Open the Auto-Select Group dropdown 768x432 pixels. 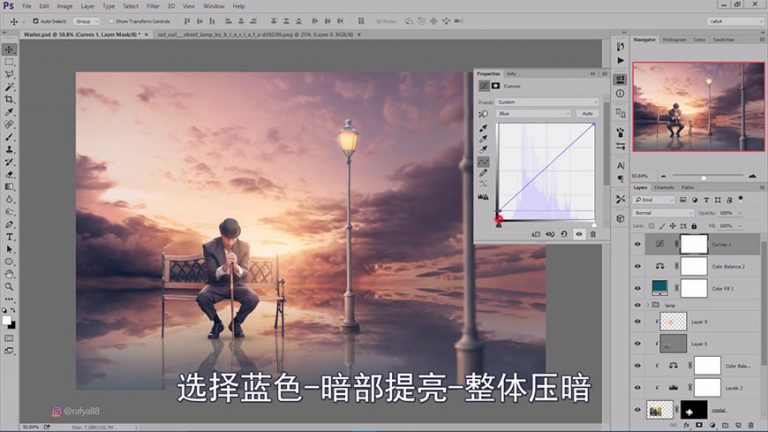[87, 21]
